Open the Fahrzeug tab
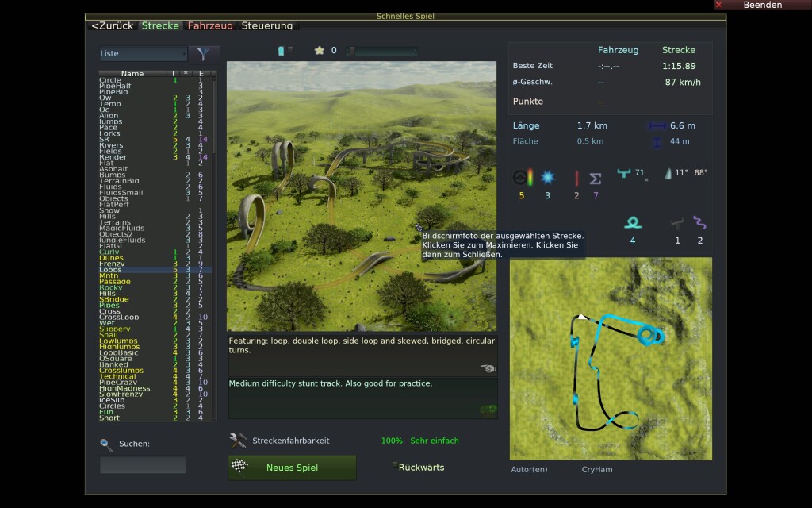 (210, 25)
